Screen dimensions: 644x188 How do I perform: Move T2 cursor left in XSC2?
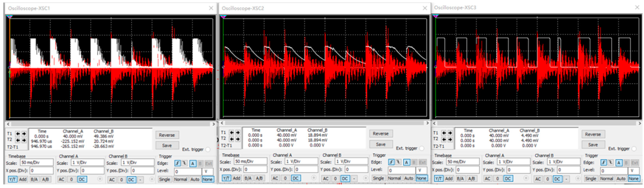point(232,139)
